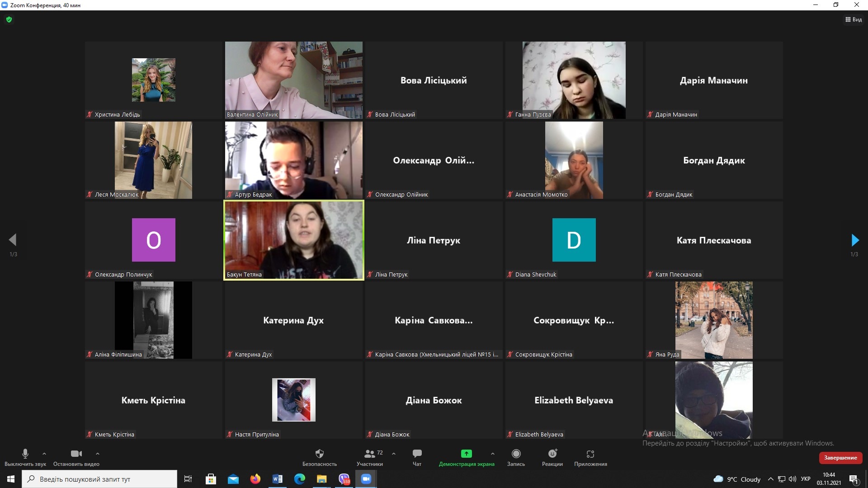Expand video options arrow next to camera
This screenshot has height=488, width=868.
98,454
